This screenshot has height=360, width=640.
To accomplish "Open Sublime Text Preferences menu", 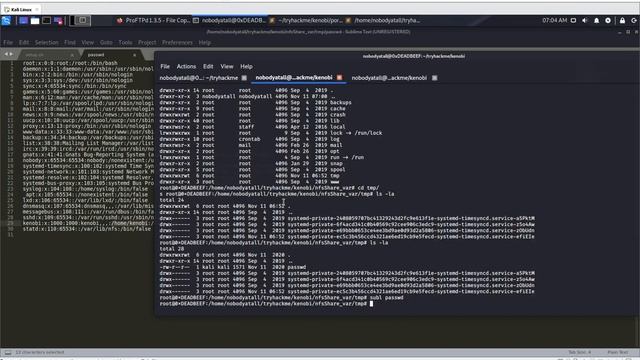I will (x=177, y=42).
